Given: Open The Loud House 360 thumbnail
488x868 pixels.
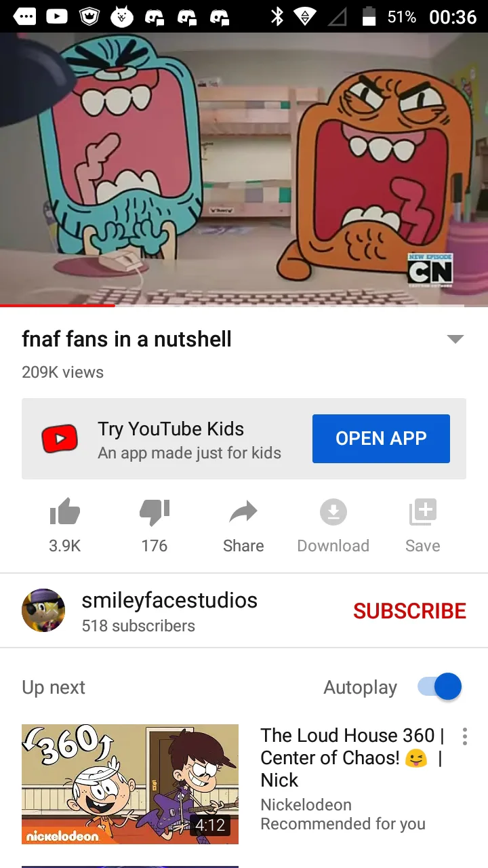Looking at the screenshot, I should tap(130, 784).
